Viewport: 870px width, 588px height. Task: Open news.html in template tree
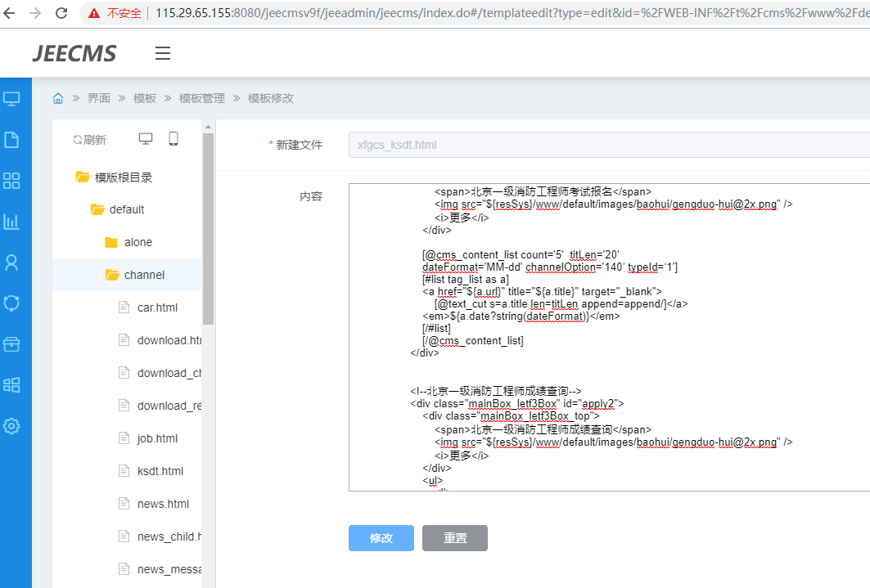tap(163, 504)
